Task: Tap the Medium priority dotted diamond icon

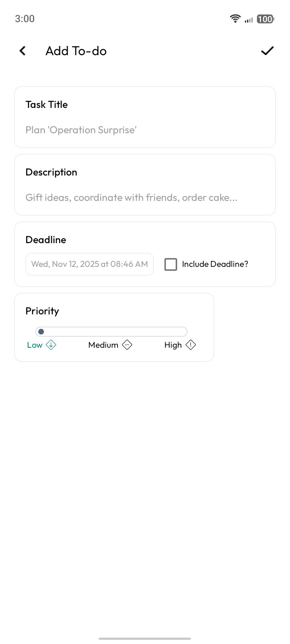Action: pyautogui.click(x=127, y=345)
